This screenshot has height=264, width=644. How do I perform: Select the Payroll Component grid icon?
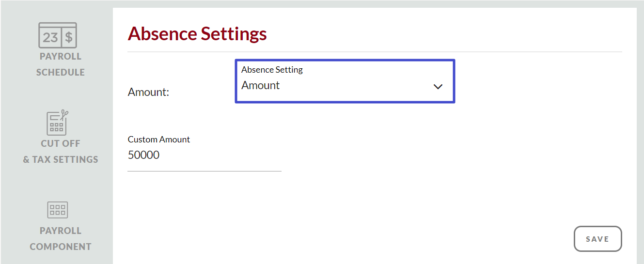coord(57,210)
